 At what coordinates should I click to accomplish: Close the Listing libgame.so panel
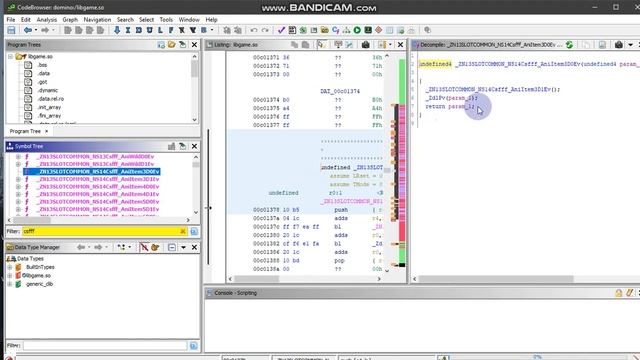(400, 44)
